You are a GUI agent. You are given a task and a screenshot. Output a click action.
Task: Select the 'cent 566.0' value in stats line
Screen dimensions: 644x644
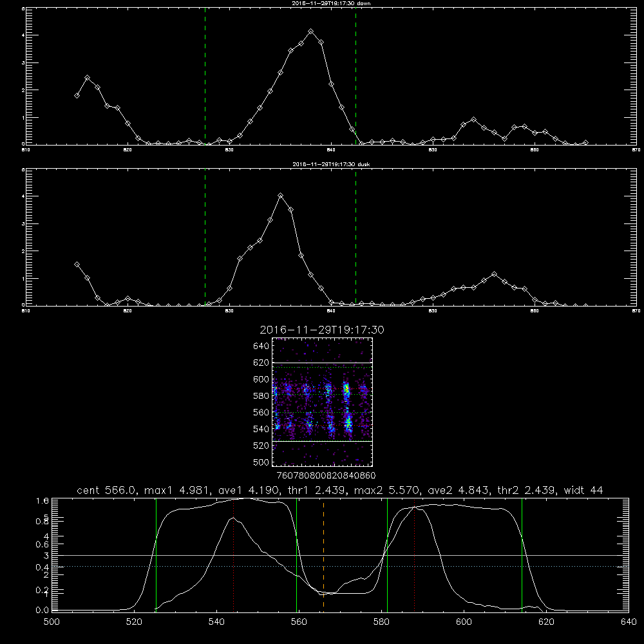pos(107,490)
